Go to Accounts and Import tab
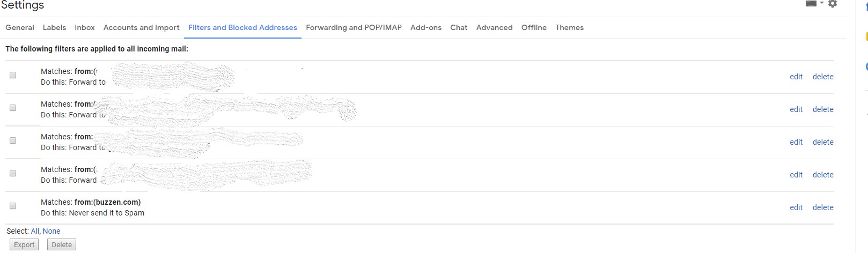 141,27
